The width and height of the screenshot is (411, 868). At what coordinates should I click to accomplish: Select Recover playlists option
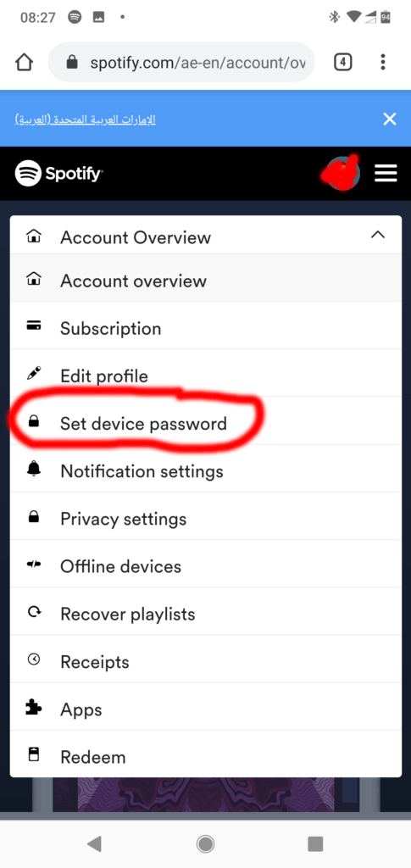pos(206,614)
